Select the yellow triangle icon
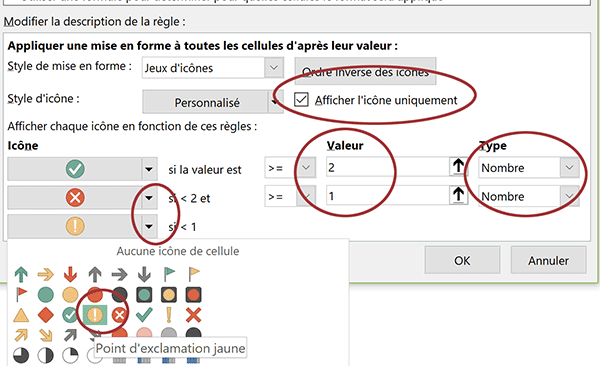 [21, 315]
